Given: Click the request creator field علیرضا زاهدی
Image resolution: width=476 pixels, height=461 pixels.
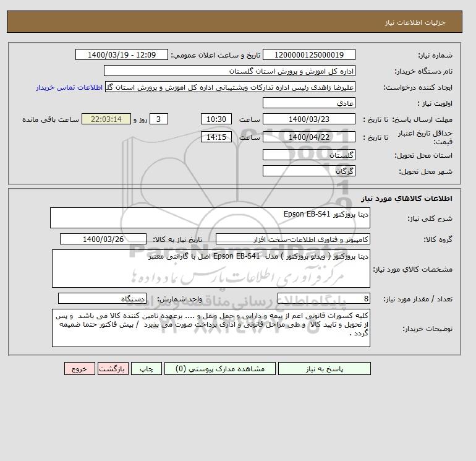Looking at the screenshot, I should point(230,87).
